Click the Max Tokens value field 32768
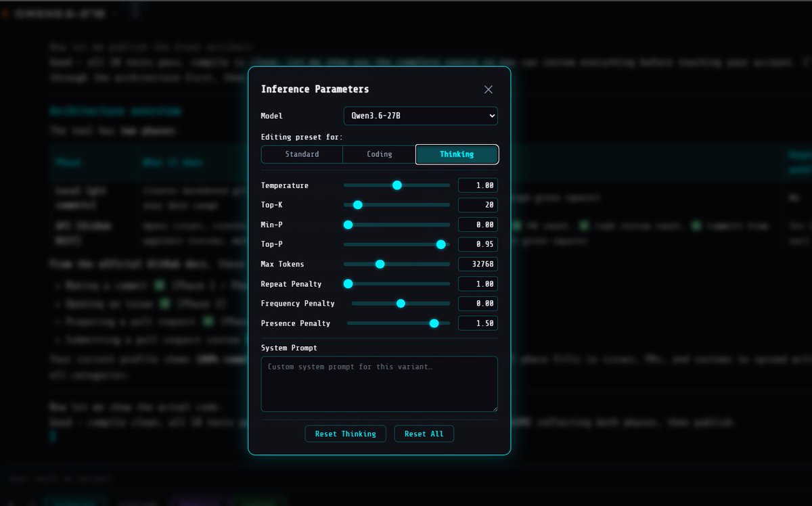Viewport: 812px width, 506px height. [x=478, y=264]
